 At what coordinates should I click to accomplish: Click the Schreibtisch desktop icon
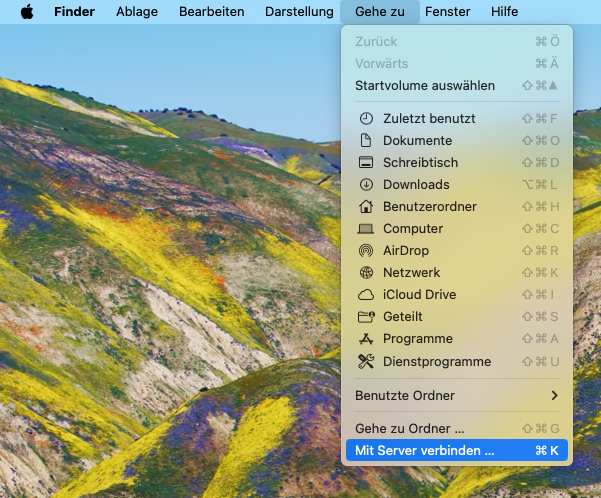click(365, 163)
